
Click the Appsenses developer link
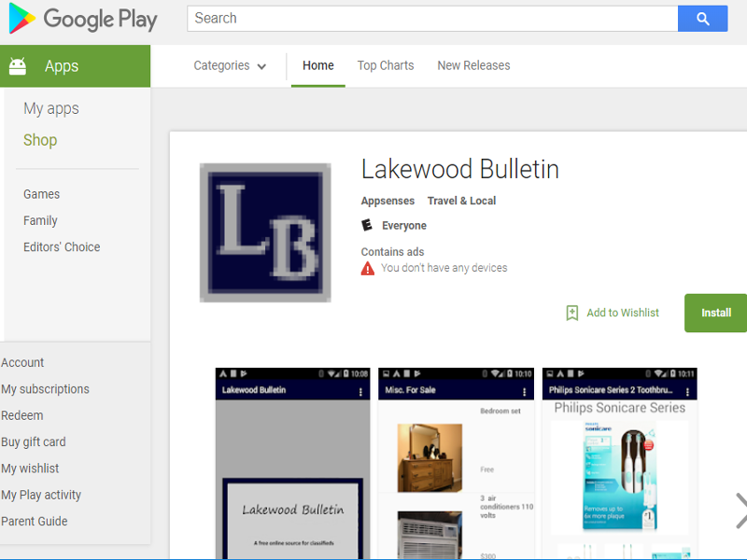[x=388, y=201]
